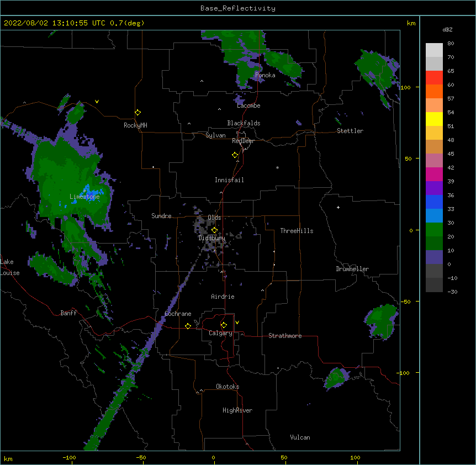
Task: Click the RockyMH label
Action: pos(135,125)
